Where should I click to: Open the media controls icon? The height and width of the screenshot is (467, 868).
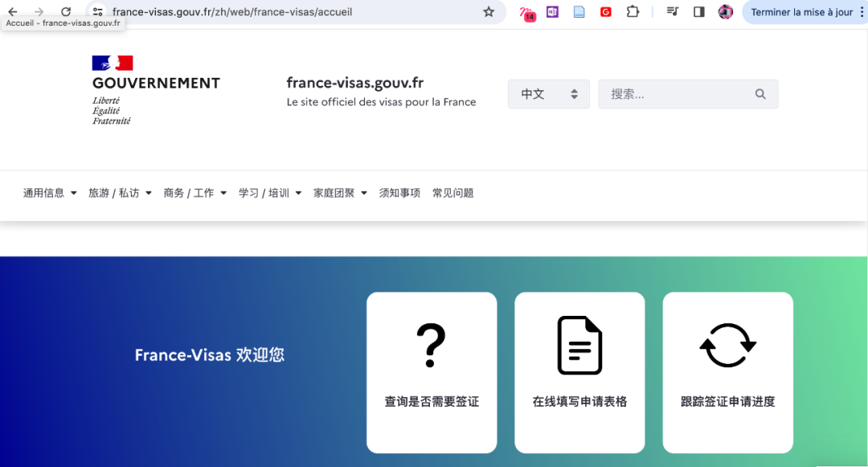pos(672,11)
